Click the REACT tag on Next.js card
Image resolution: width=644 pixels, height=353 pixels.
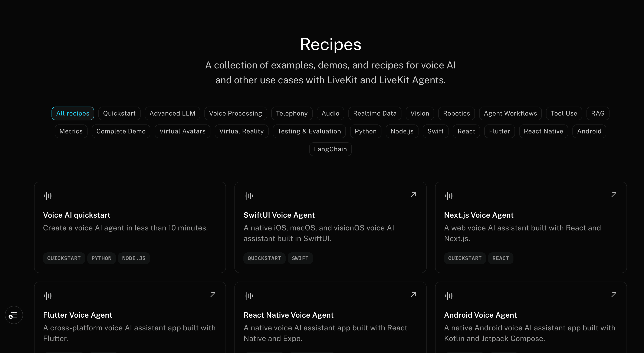click(x=501, y=258)
